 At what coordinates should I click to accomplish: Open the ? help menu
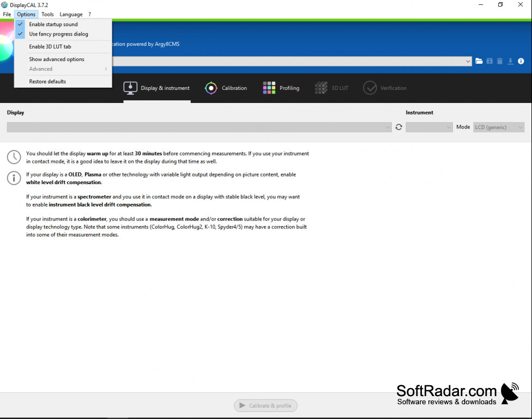pos(89,14)
